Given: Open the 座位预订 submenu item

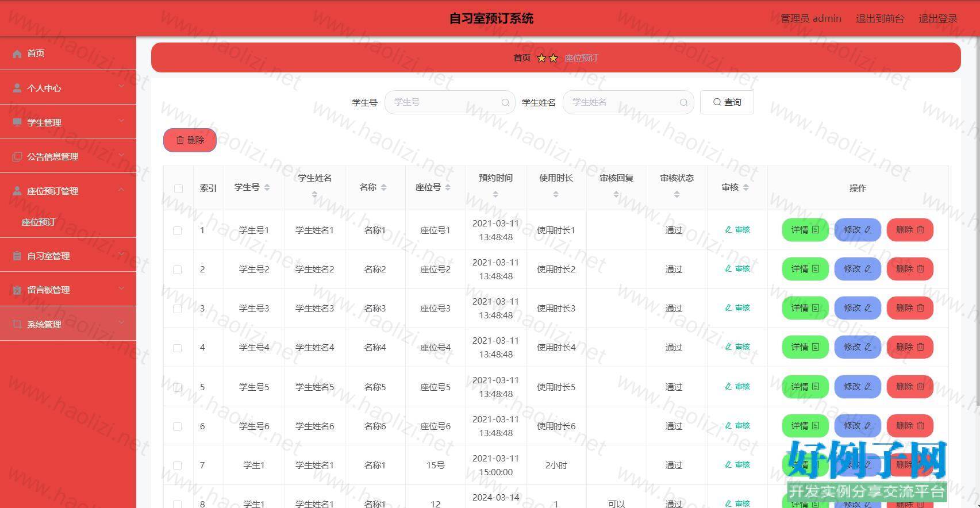Looking at the screenshot, I should coord(39,222).
